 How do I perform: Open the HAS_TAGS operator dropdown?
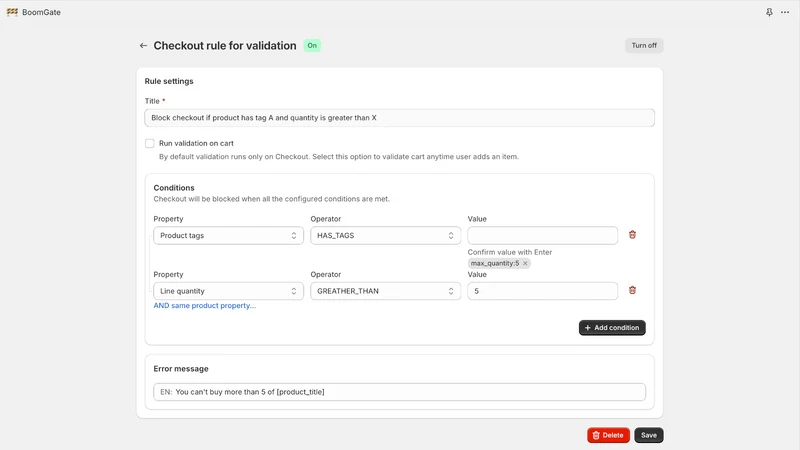(385, 235)
